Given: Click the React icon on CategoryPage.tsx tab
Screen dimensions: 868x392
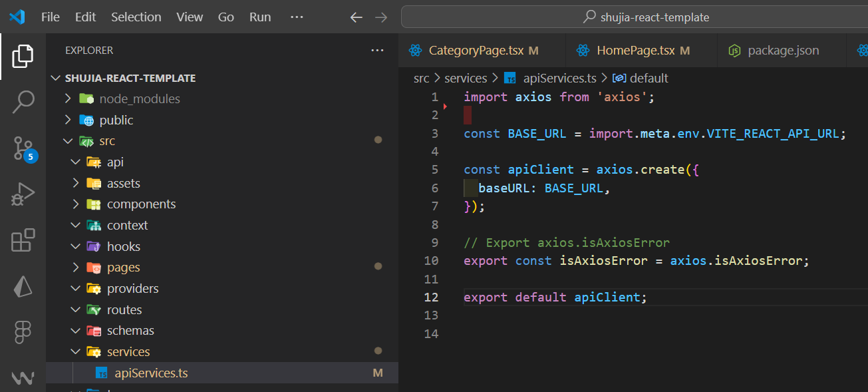Looking at the screenshot, I should coord(416,51).
